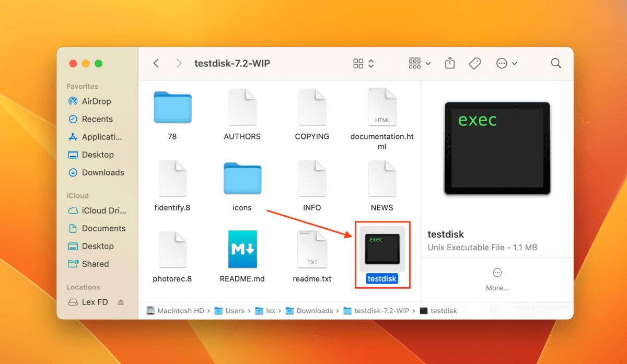
Task: Click lex in path bar
Action: point(265,311)
